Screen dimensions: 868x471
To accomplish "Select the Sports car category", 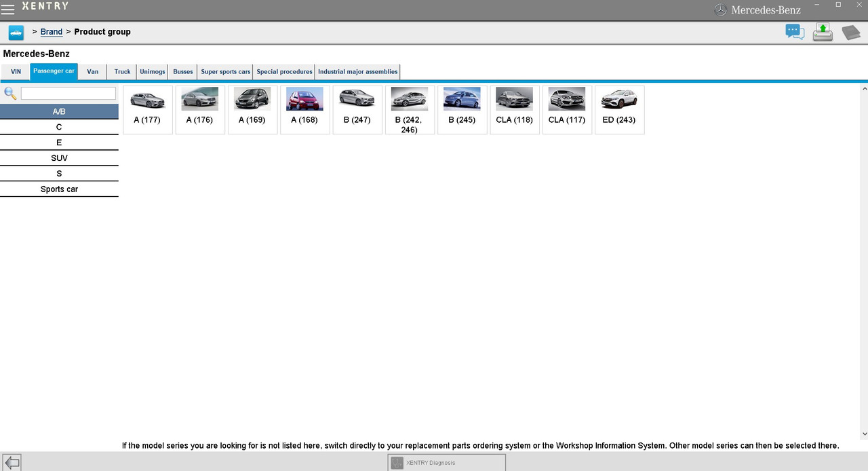I will click(59, 189).
